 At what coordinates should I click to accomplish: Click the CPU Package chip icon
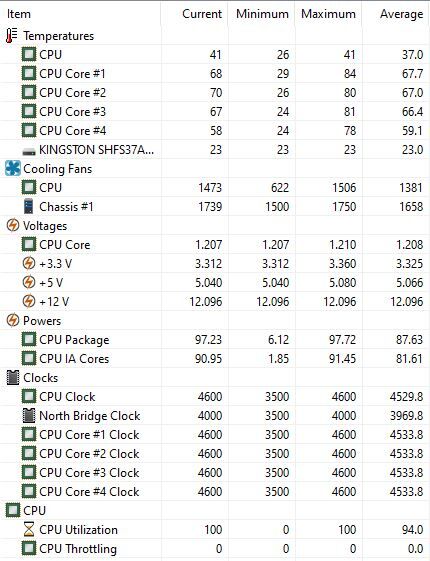(29, 339)
